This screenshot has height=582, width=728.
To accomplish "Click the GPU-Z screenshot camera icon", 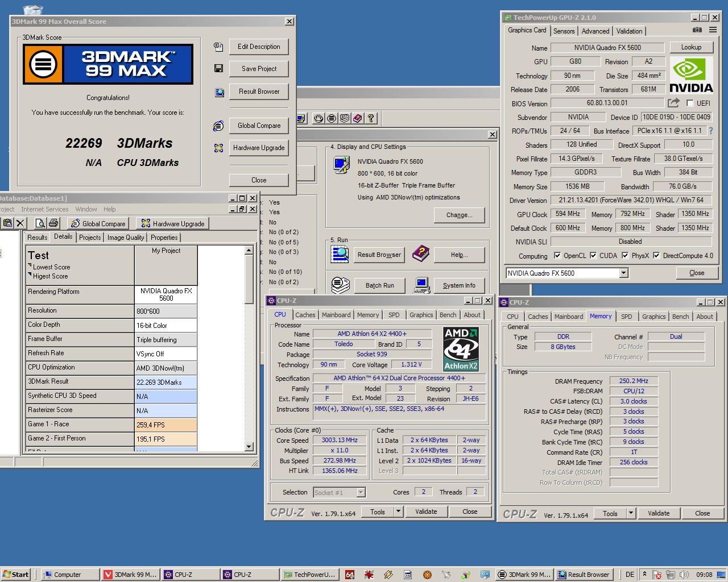I will [697, 30].
